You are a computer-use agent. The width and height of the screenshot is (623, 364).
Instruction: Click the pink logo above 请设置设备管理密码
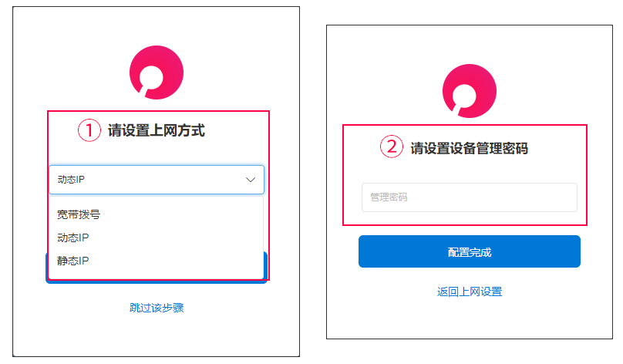click(470, 90)
